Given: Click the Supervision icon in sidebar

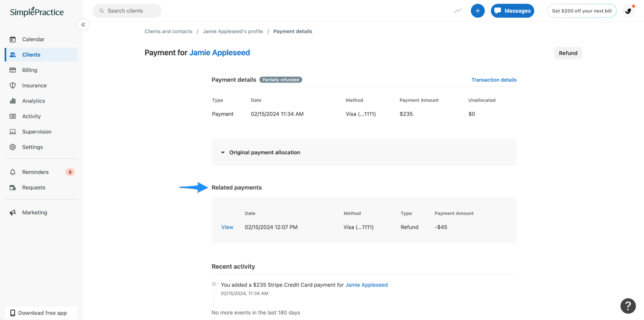Looking at the screenshot, I should click(13, 132).
